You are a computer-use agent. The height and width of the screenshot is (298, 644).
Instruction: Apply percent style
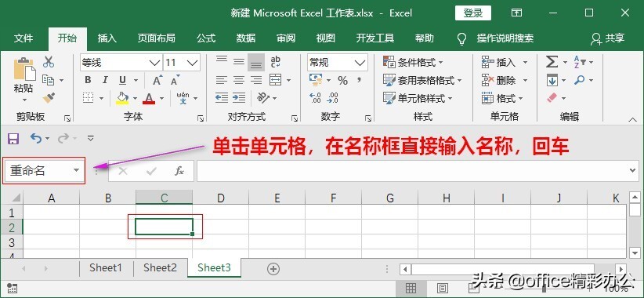(342, 81)
